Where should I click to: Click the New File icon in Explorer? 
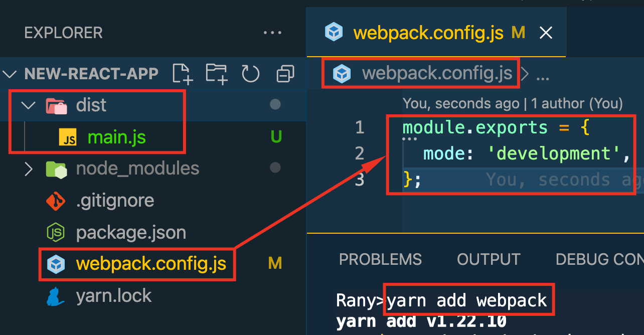pyautogui.click(x=182, y=73)
